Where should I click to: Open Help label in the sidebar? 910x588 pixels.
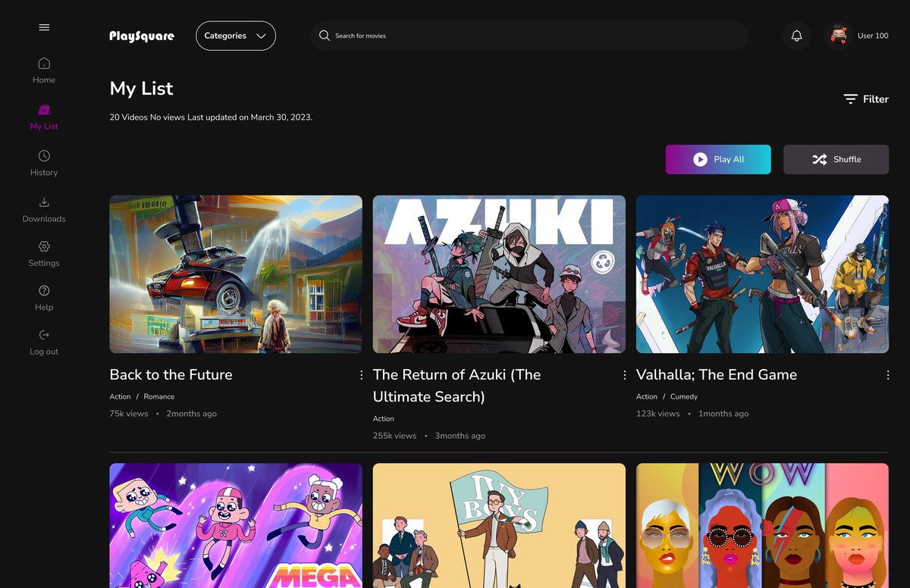(44, 308)
